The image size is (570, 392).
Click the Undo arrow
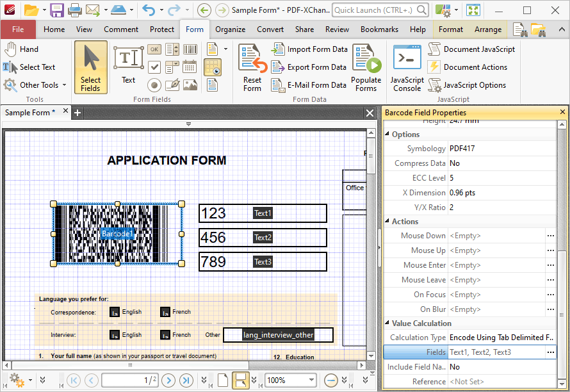tap(149, 10)
